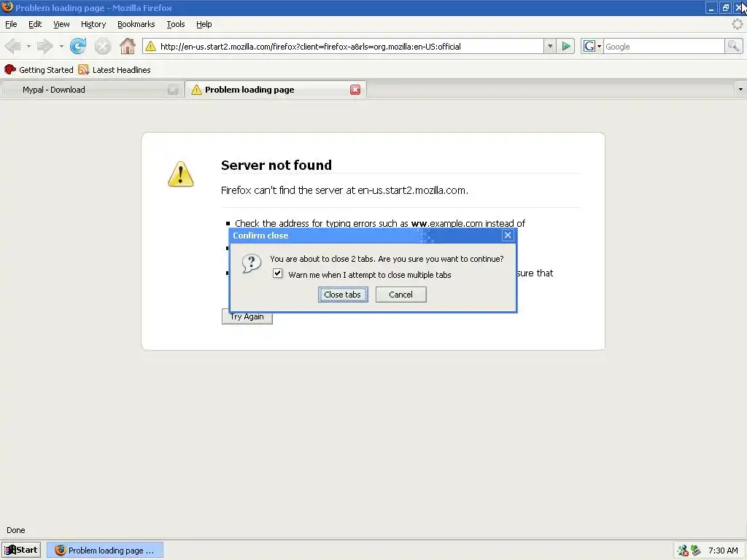Click the Firefox icon in title bar

pos(7,7)
